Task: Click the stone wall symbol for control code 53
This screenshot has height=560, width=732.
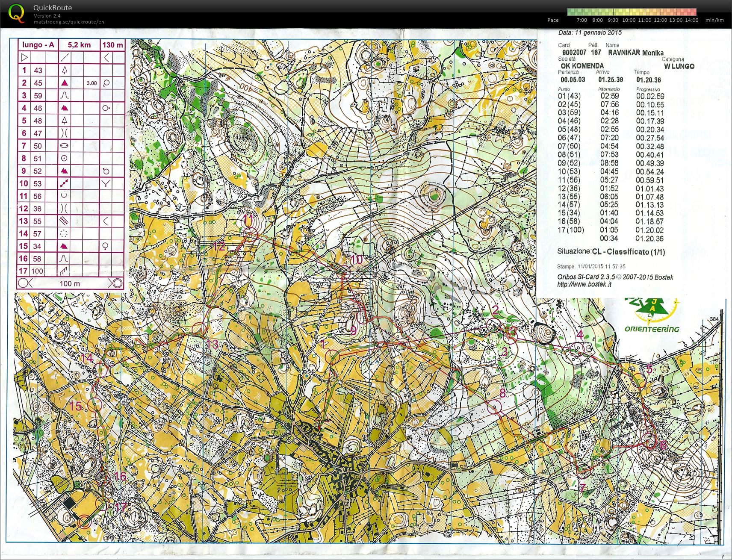Action: tap(64, 183)
